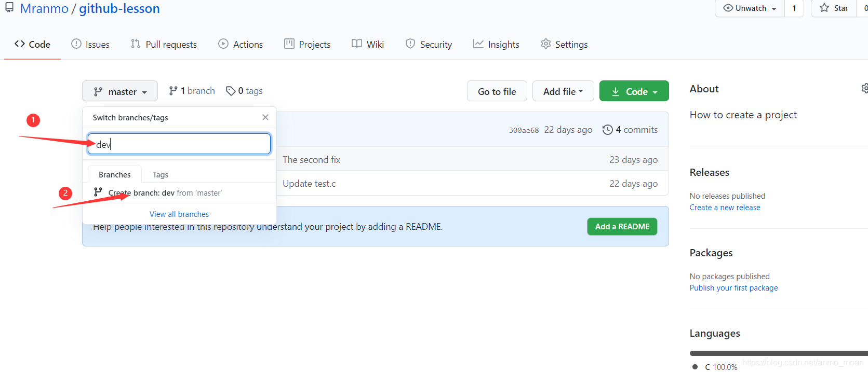Open repository Settings tab

tap(564, 45)
